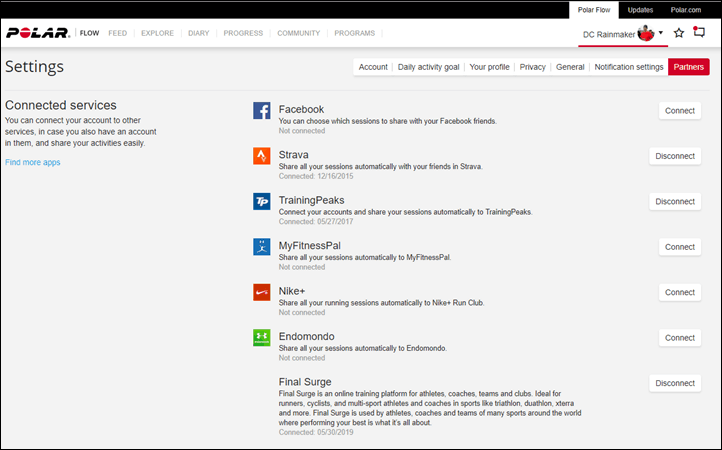The width and height of the screenshot is (722, 450).
Task: Disconnect the Final Surge service
Action: (675, 383)
